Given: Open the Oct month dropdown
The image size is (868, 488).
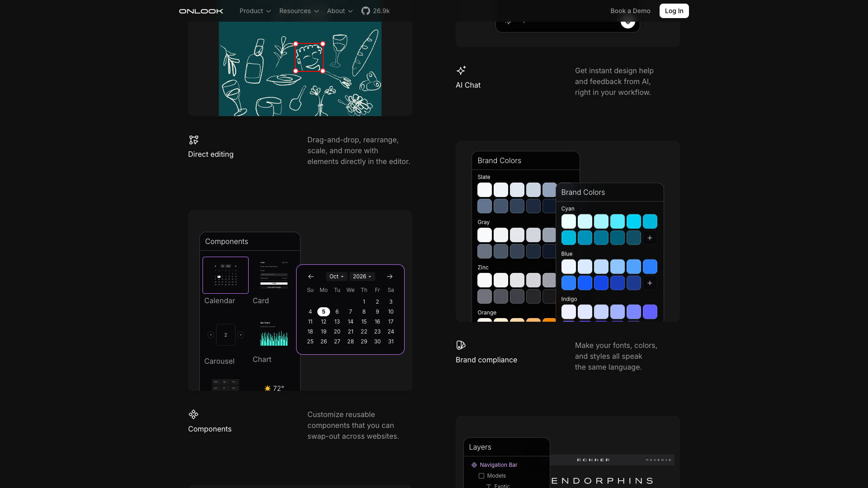Looking at the screenshot, I should (336, 277).
